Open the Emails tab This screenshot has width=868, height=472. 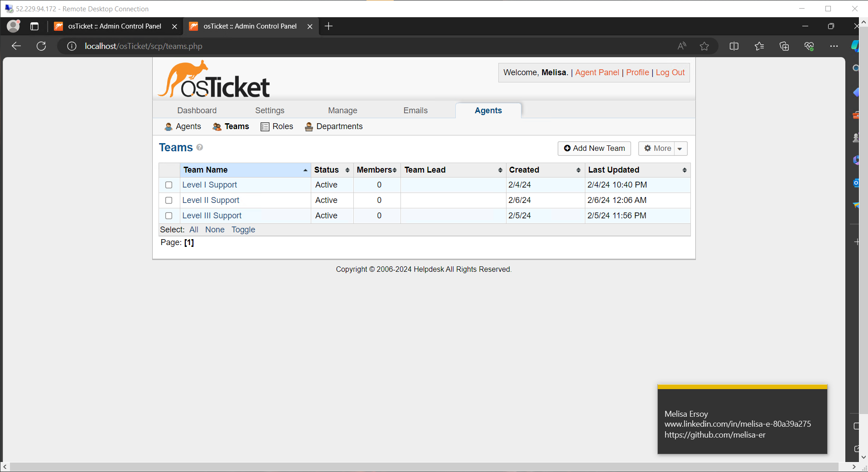(415, 111)
